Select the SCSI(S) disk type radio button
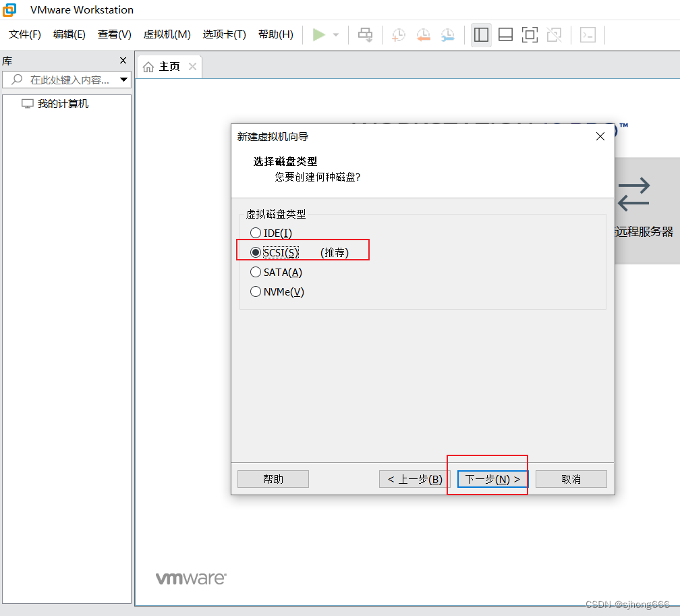Viewport: 680px width, 616px height. coord(256,252)
